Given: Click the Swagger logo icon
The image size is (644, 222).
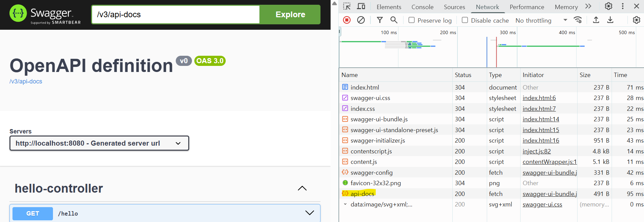Looking at the screenshot, I should [18, 13].
